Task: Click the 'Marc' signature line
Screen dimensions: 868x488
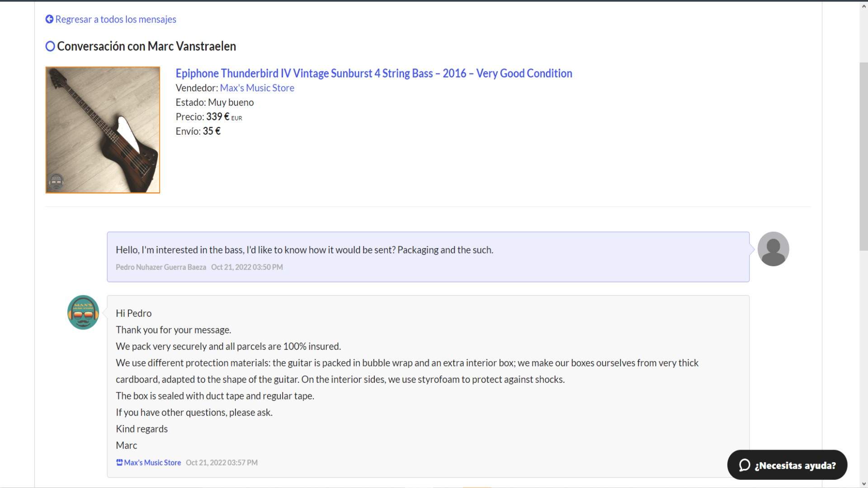Action: tap(127, 445)
